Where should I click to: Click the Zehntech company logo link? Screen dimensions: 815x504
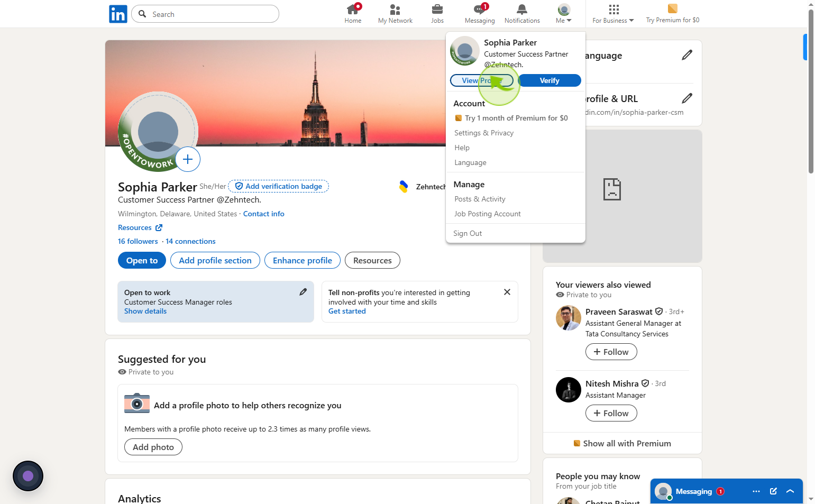point(404,186)
